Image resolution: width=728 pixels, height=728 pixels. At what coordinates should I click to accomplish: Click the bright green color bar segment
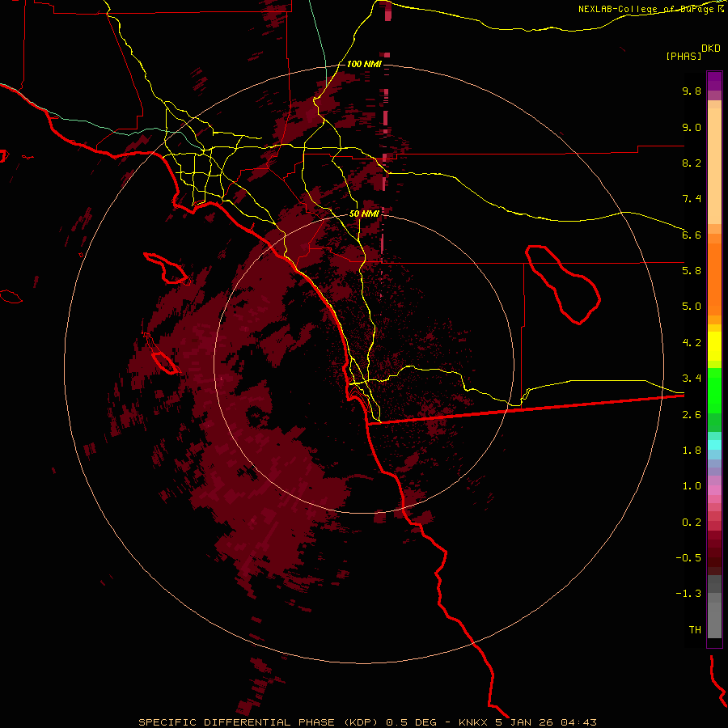[x=714, y=390]
